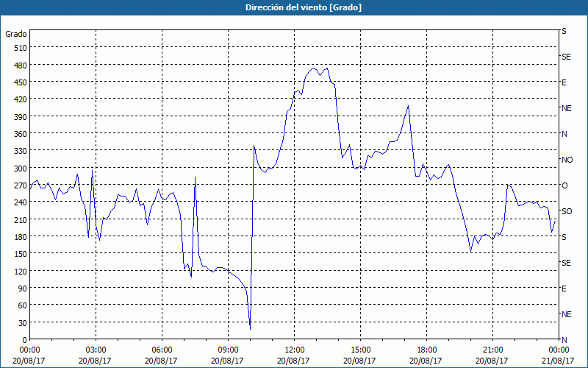Image resolution: width=588 pixels, height=368 pixels.
Task: Click the 21:00 time label
Action: click(x=492, y=350)
